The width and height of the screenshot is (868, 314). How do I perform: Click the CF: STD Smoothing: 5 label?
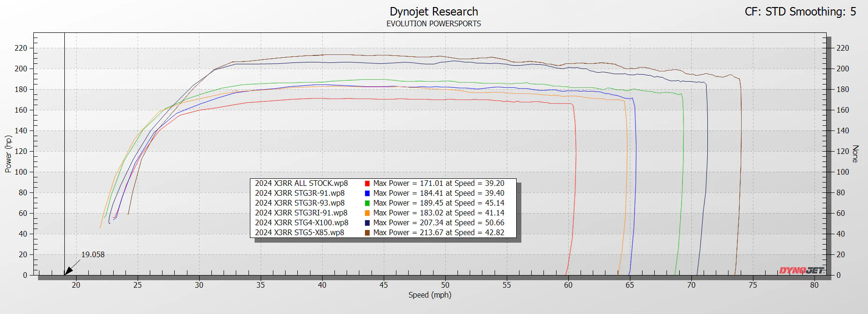[800, 12]
